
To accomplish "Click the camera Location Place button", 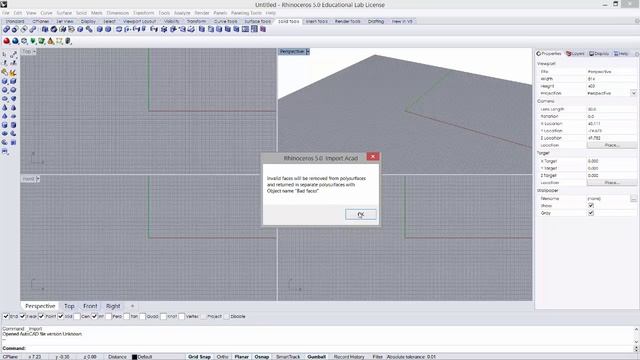I will tap(611, 145).
